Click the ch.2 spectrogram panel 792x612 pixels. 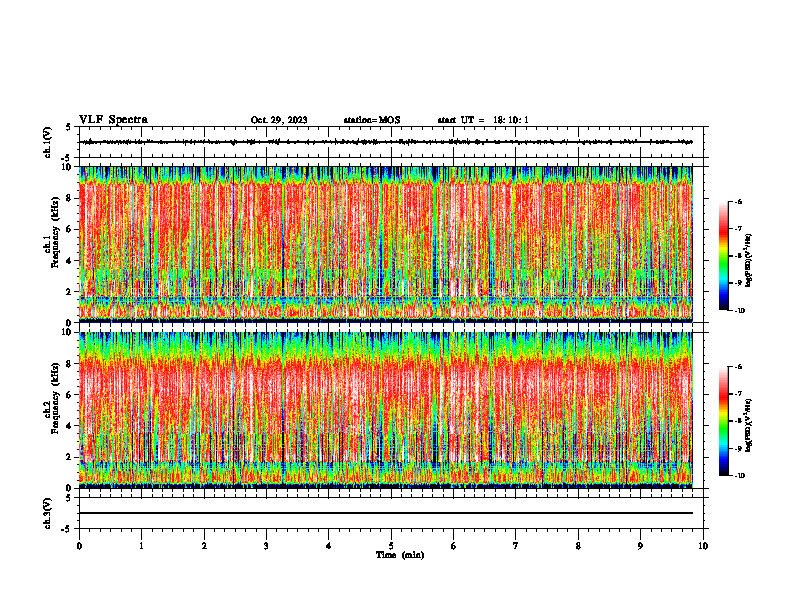point(386,410)
